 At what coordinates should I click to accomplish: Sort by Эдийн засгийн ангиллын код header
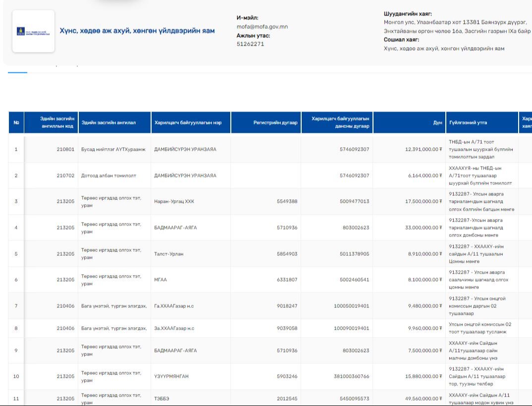tap(51, 122)
